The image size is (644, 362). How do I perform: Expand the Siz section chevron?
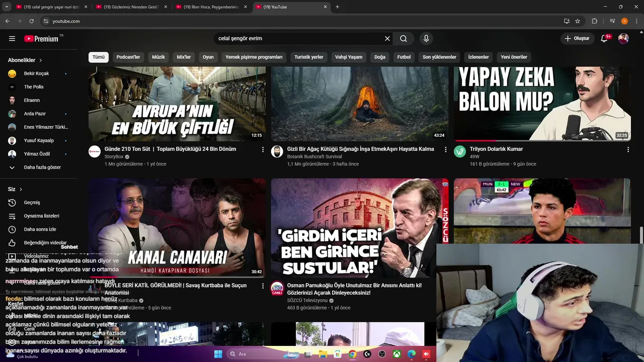[21, 190]
